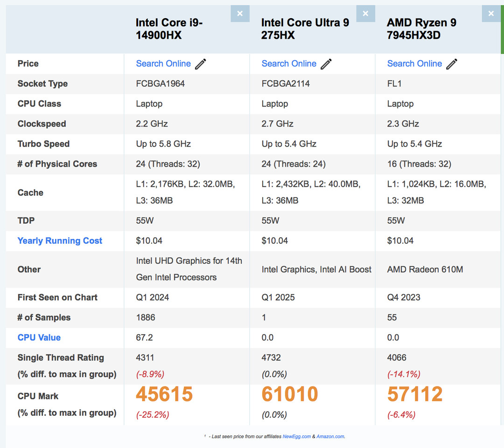
Task: Click the 45615 CPU Mark score
Action: point(164,394)
